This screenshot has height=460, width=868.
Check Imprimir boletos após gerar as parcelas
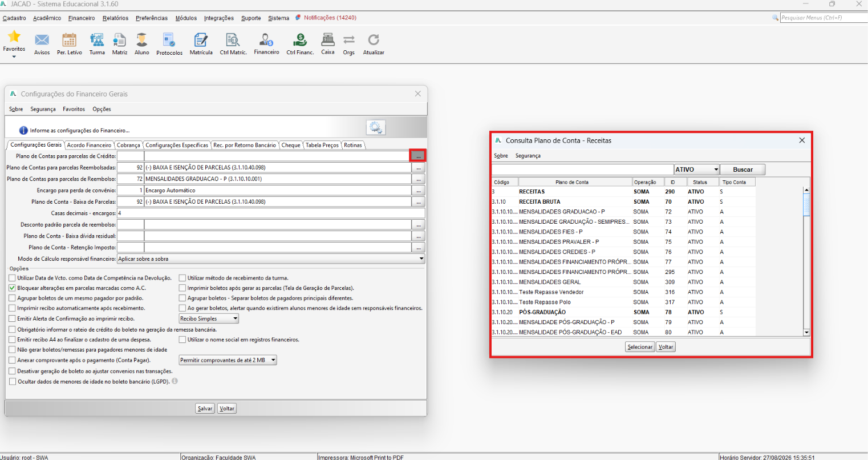pyautogui.click(x=182, y=288)
